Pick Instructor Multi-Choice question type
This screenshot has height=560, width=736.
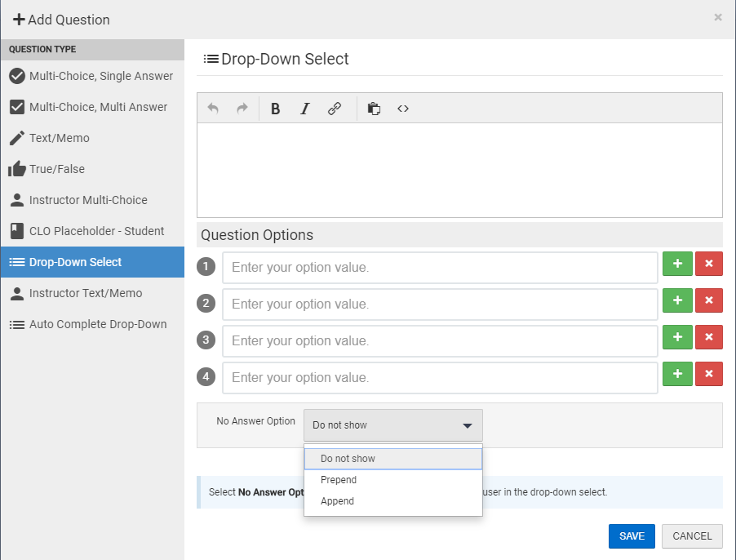pos(92,199)
